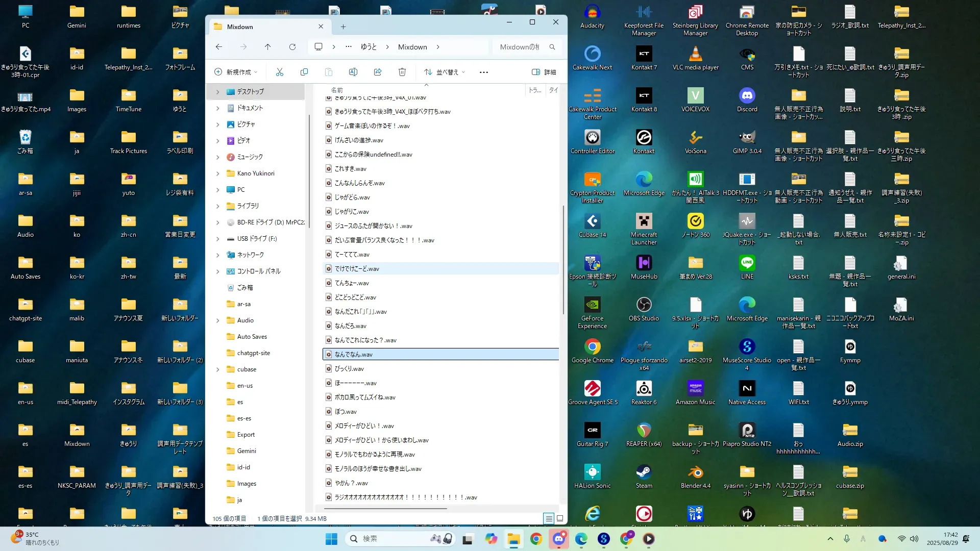Image resolution: width=980 pixels, height=551 pixels.
Task: Click the Delete trash icon in toolbar
Action: (402, 72)
